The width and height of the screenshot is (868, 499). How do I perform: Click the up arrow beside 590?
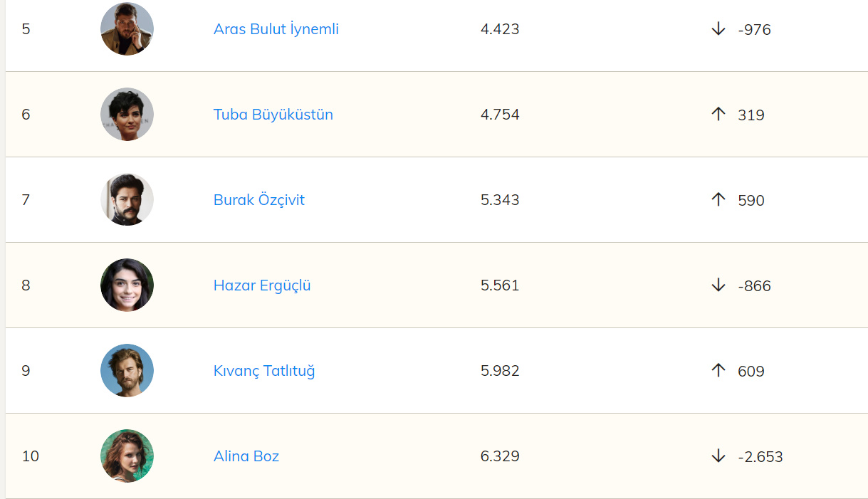pyautogui.click(x=718, y=200)
